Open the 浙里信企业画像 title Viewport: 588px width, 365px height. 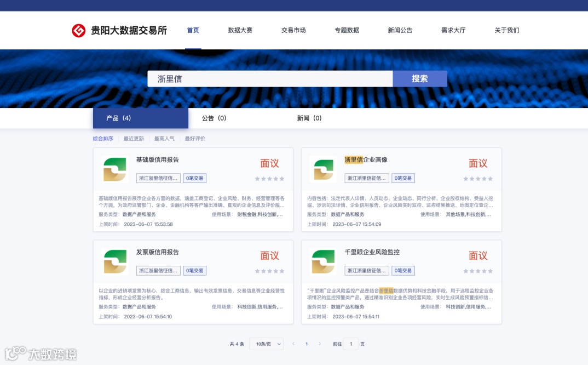[366, 160]
